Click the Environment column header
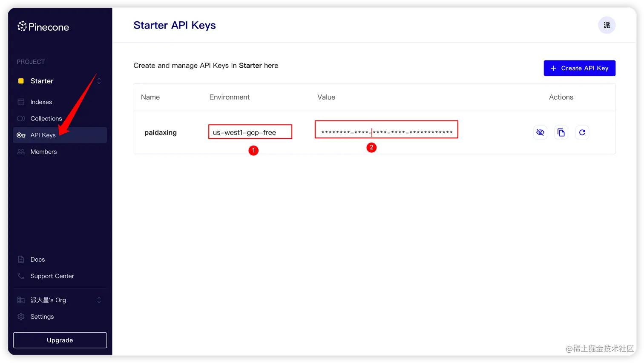Viewport: 644px width, 363px height. click(230, 97)
